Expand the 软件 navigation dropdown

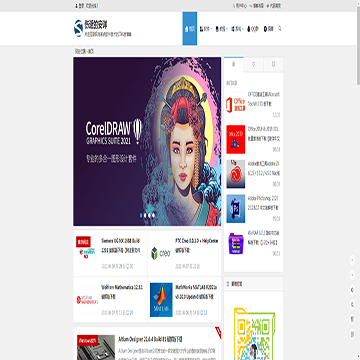[x=206, y=29]
